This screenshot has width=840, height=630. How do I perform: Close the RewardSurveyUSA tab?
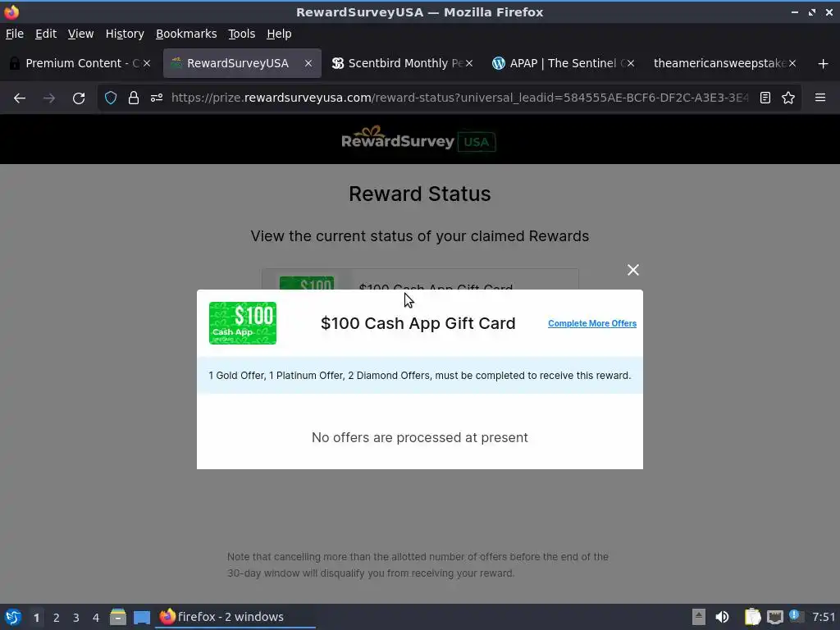[x=308, y=63]
